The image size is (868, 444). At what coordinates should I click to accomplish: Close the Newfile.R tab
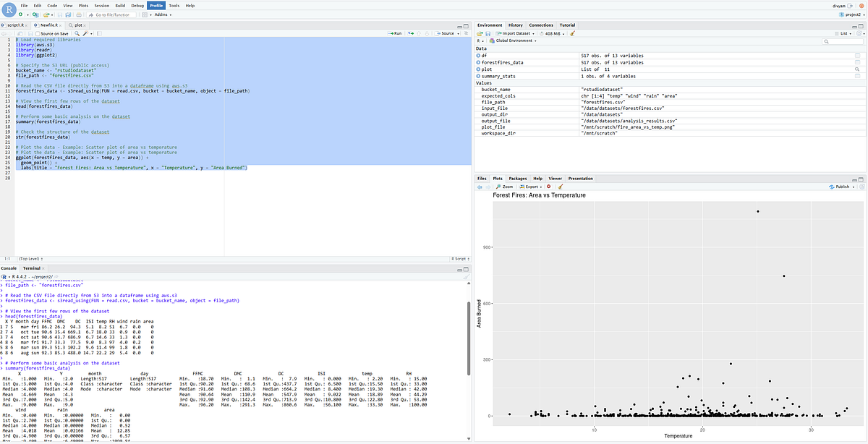pos(60,25)
